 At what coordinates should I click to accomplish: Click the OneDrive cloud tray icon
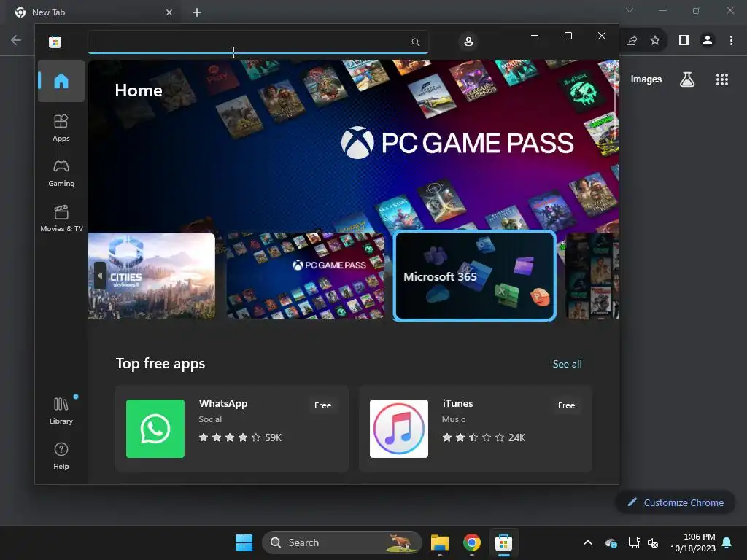[x=611, y=542]
